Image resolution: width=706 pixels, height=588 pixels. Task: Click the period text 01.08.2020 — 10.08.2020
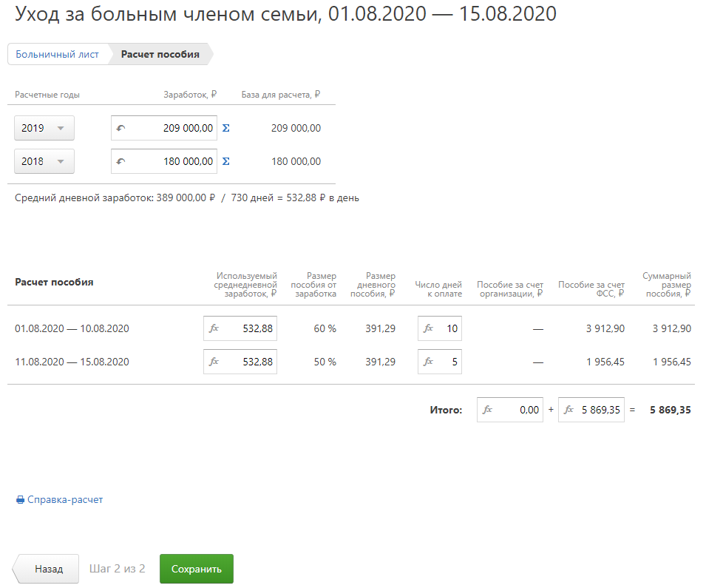tap(72, 328)
